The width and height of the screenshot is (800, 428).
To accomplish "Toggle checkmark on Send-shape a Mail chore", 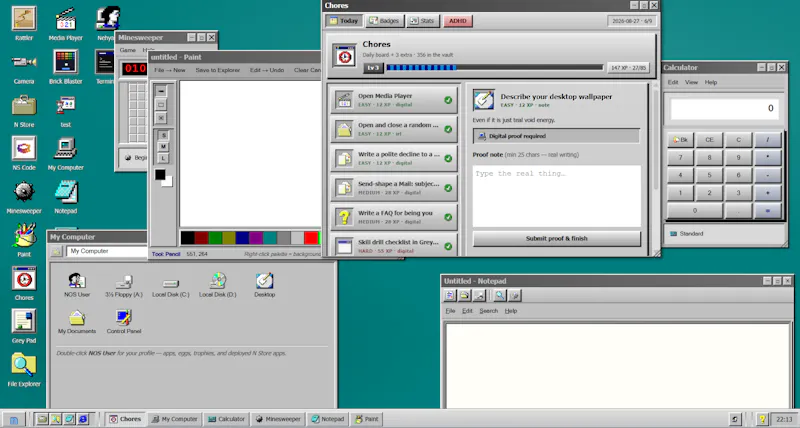I will tap(448, 188).
